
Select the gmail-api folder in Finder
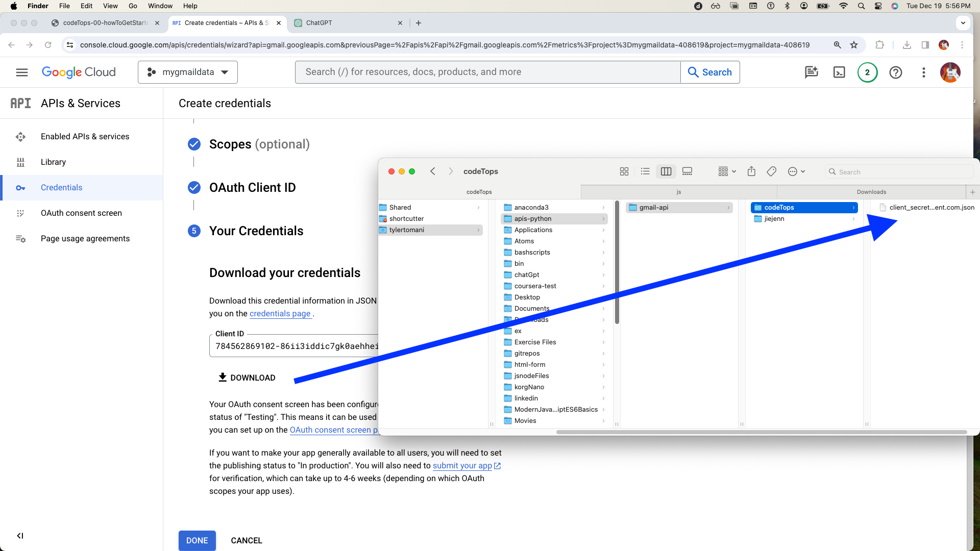tap(679, 208)
